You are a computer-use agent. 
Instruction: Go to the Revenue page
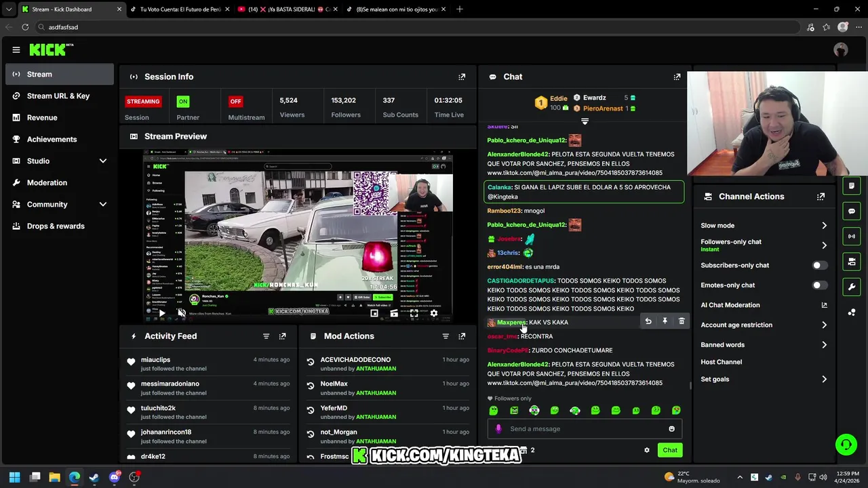[60, 117]
